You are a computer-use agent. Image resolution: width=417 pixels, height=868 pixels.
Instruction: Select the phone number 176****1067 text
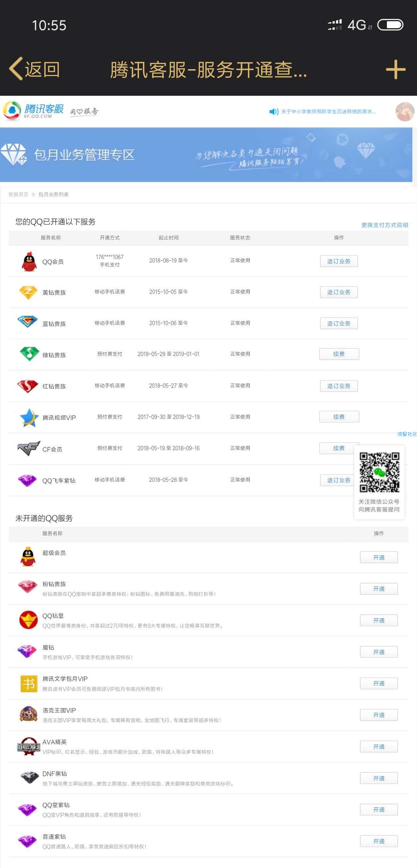(x=110, y=257)
